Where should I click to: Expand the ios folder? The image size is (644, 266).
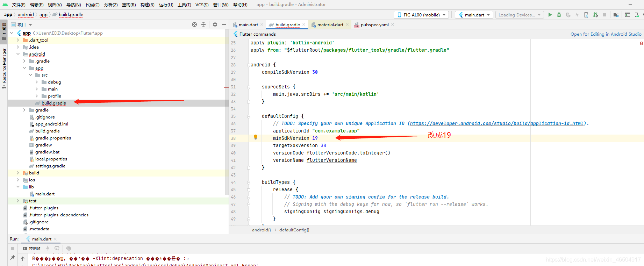coord(18,180)
